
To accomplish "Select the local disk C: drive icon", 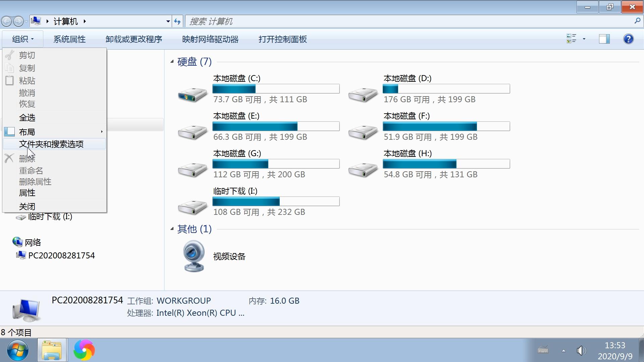I will pyautogui.click(x=193, y=95).
